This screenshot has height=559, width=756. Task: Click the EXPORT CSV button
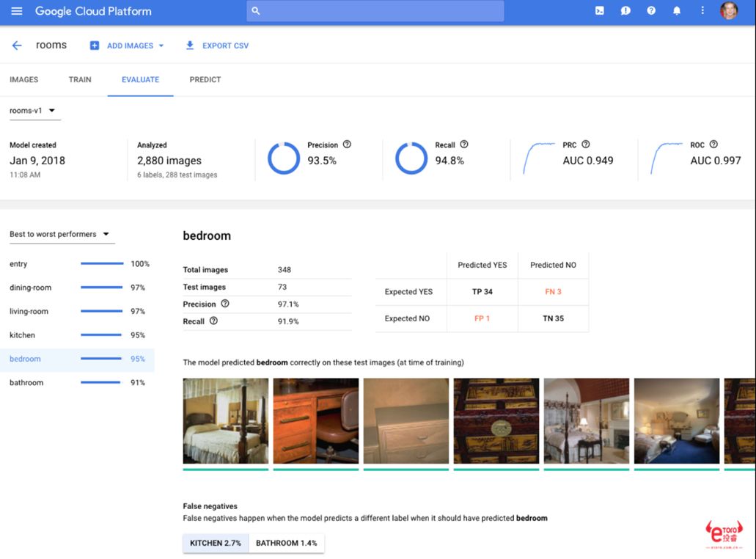pyautogui.click(x=217, y=45)
